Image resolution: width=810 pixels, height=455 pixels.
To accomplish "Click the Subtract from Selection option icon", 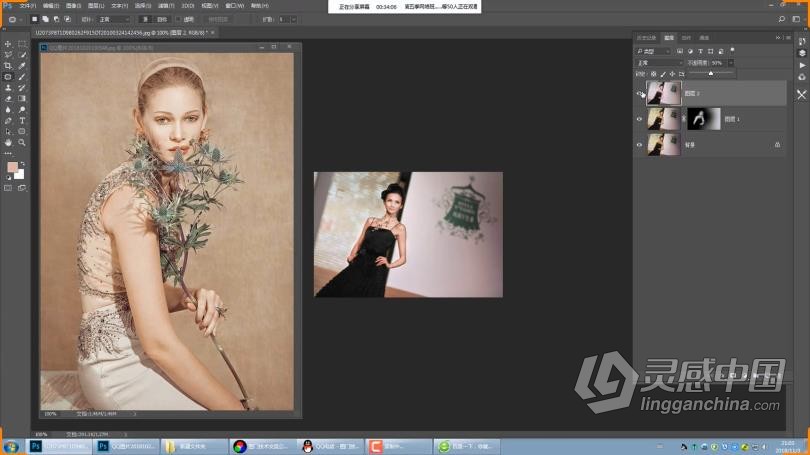I will click(x=56, y=19).
